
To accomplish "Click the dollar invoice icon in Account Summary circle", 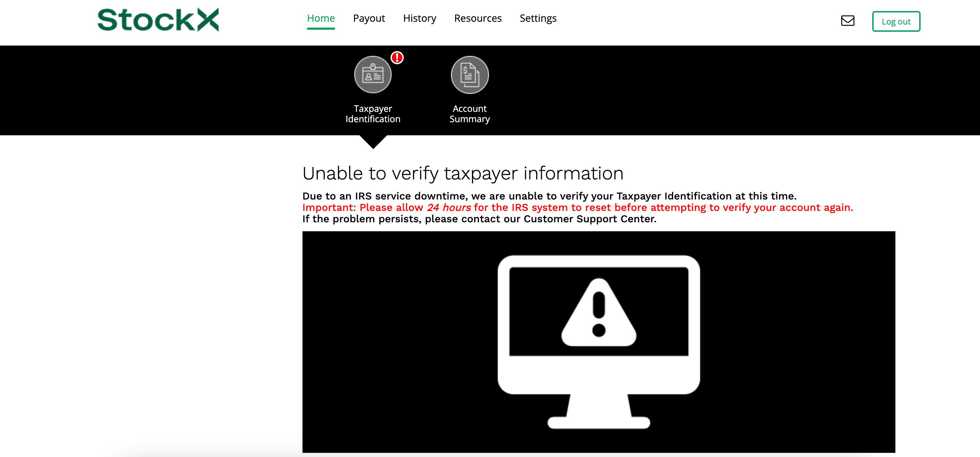I will (470, 75).
